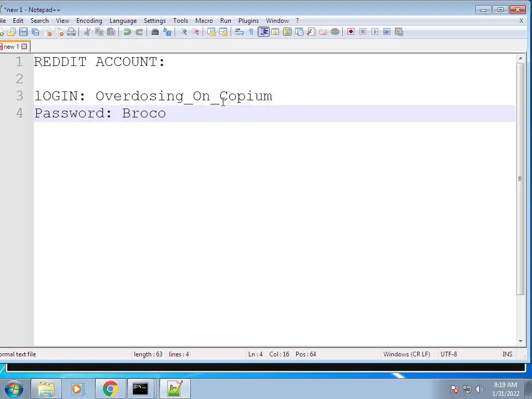This screenshot has height=399, width=532.
Task: Toggle the Word wrap toolbar icon
Action: (x=240, y=32)
